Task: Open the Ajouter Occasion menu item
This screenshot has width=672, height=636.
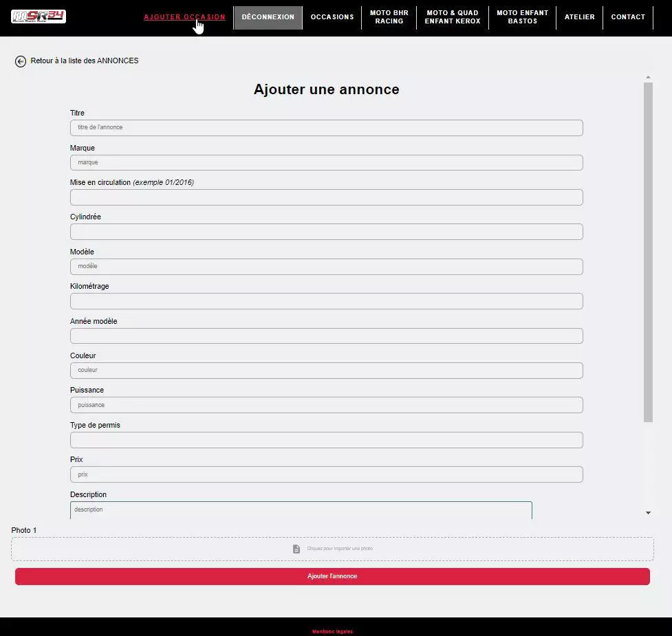Action: click(x=184, y=17)
